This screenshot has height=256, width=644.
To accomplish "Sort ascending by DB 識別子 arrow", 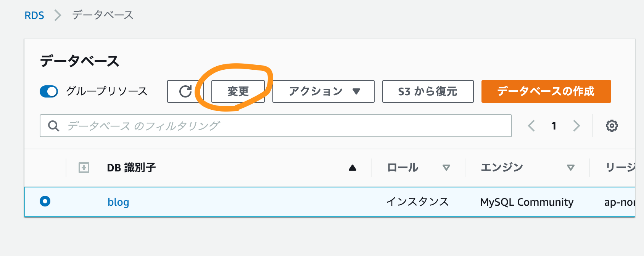I will pyautogui.click(x=353, y=168).
